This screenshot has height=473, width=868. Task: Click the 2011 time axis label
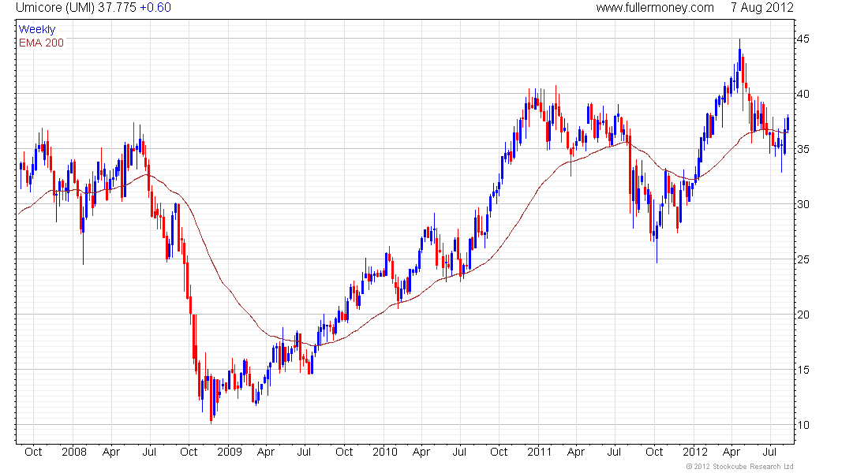(x=539, y=452)
